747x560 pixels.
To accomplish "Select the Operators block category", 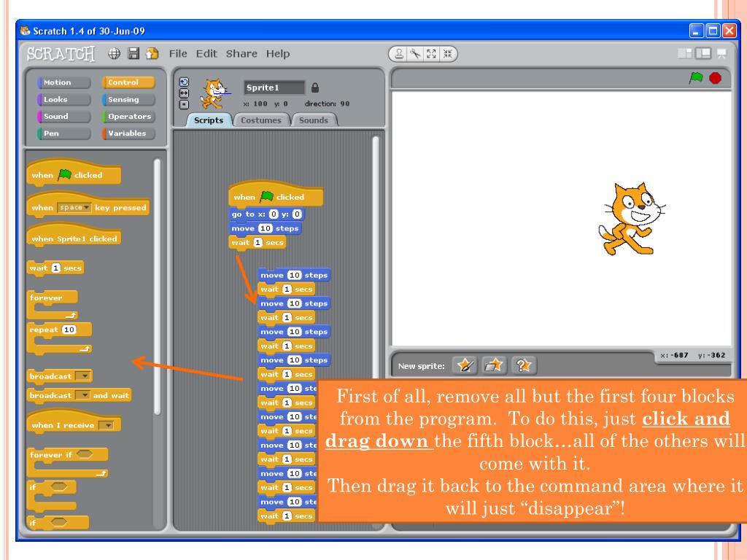I will (x=128, y=116).
